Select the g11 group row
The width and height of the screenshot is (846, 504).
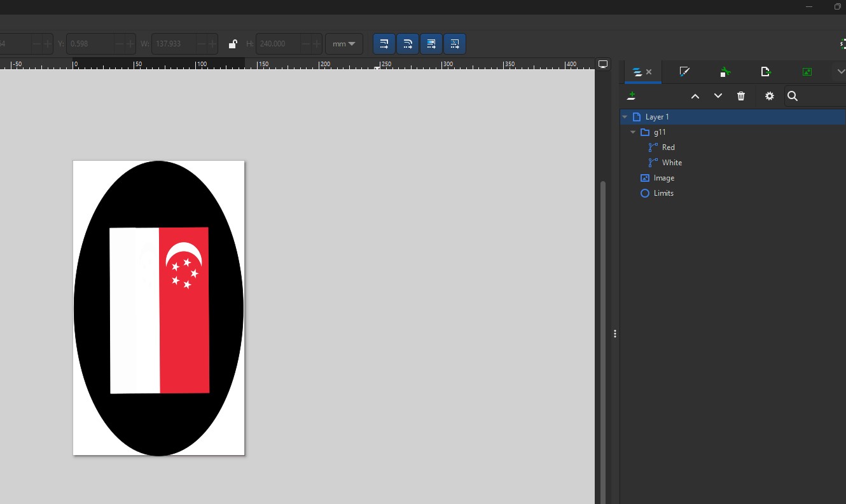click(x=733, y=132)
